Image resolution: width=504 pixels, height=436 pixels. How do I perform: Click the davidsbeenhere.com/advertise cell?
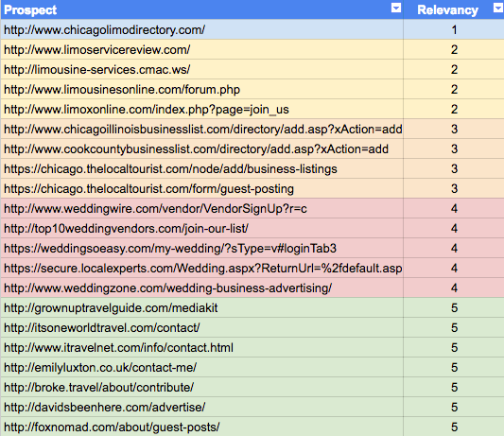coord(201,408)
